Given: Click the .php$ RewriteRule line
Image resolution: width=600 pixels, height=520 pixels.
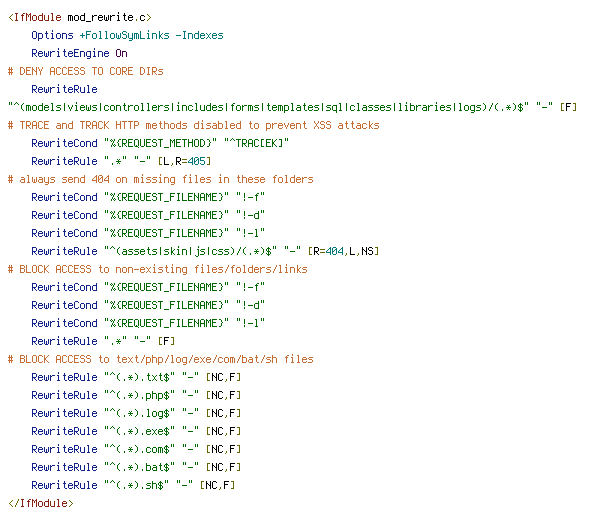Looking at the screenshot, I should (136, 395).
